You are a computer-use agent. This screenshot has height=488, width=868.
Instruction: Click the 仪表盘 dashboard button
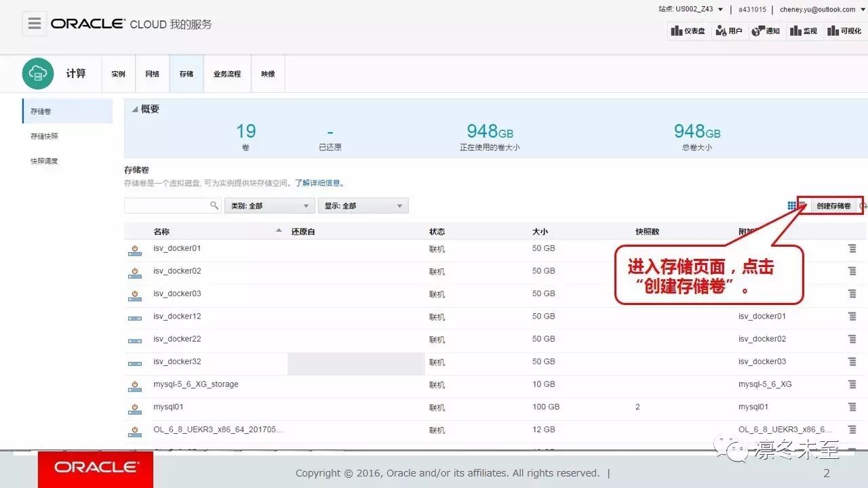click(688, 30)
